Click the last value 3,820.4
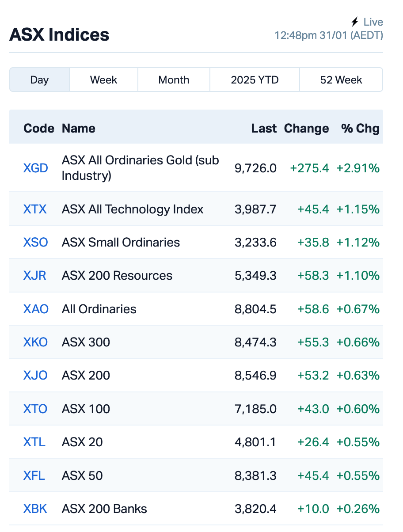Image resolution: width=403 pixels, height=532 pixels. 256,509
